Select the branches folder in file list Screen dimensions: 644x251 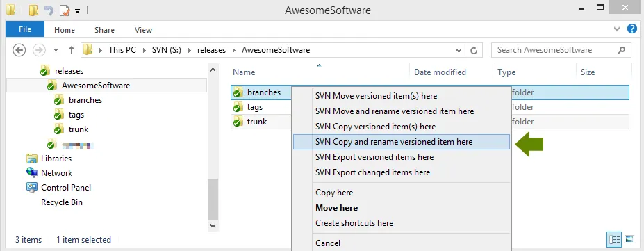pos(264,92)
